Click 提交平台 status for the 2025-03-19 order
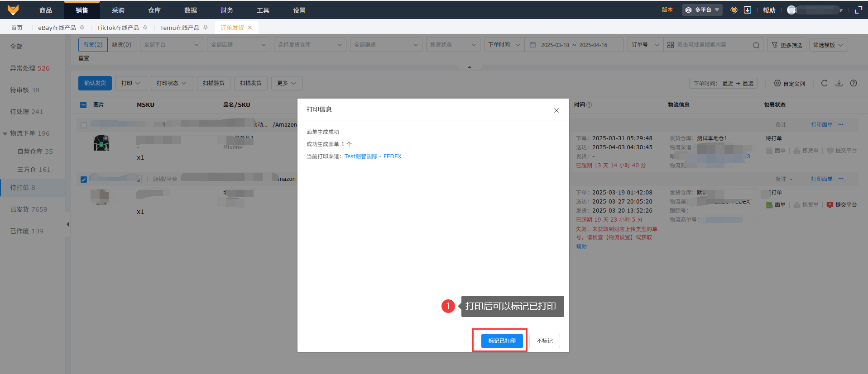868x374 pixels. click(x=842, y=205)
